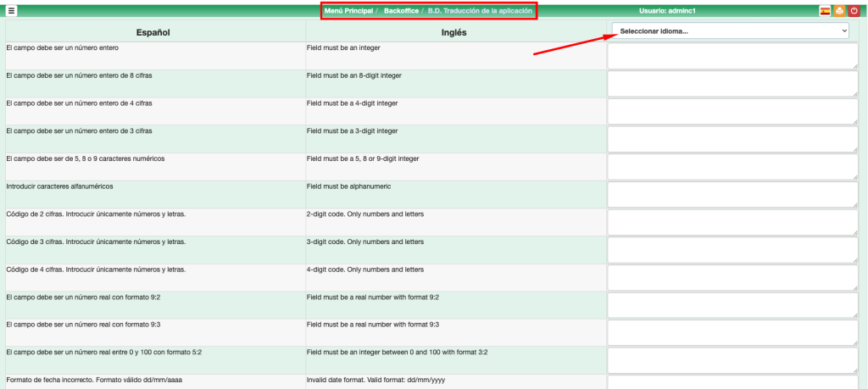The image size is (868, 389).
Task: Open the 'Backoffice' breadcrumb link
Action: click(402, 11)
